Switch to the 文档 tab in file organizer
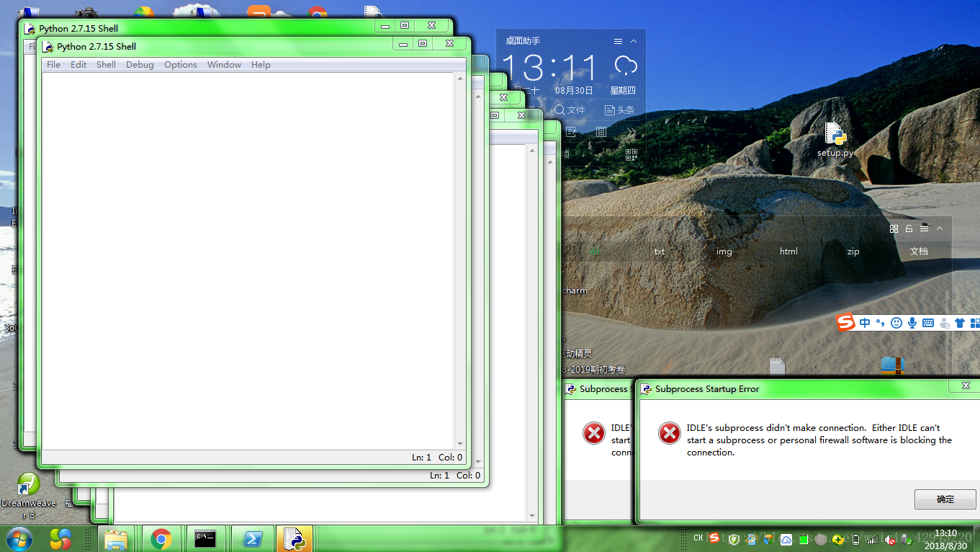 (919, 251)
